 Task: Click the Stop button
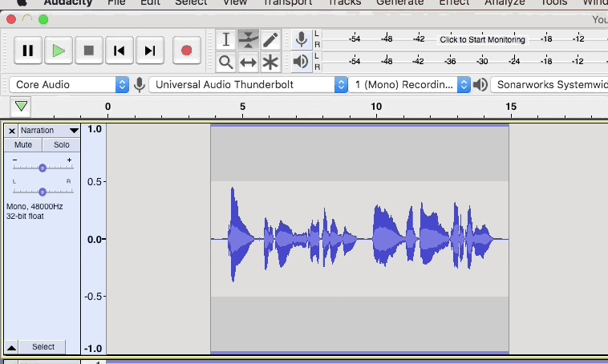pos(88,51)
